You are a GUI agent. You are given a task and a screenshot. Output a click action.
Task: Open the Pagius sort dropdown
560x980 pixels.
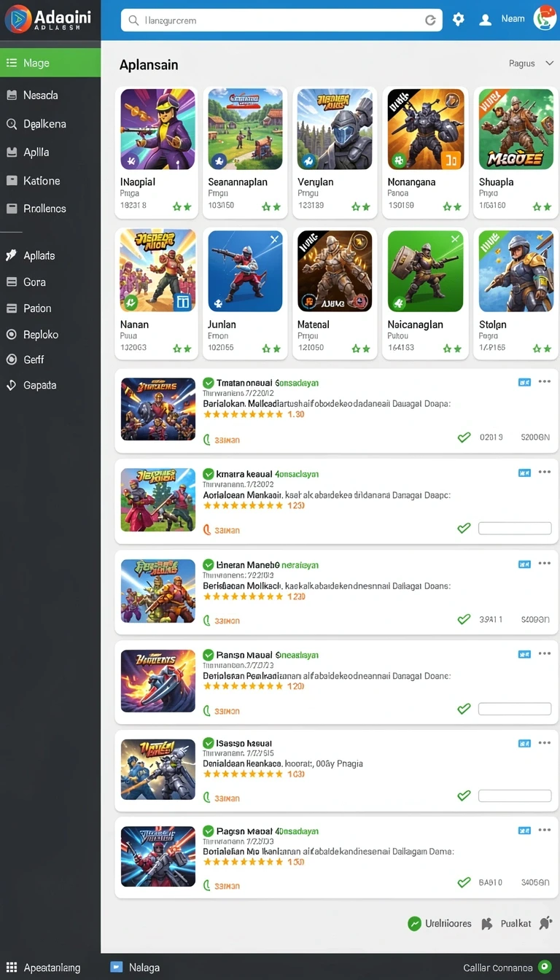pos(532,63)
